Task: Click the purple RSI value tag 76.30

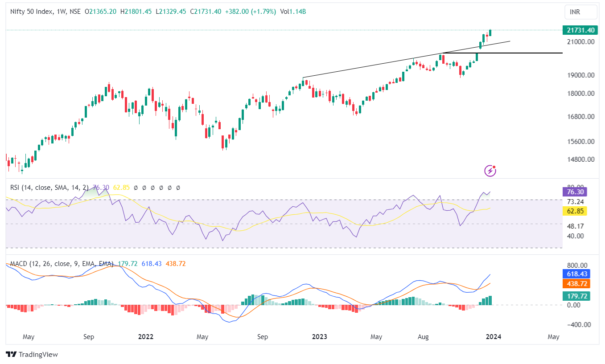Action: 575,192
